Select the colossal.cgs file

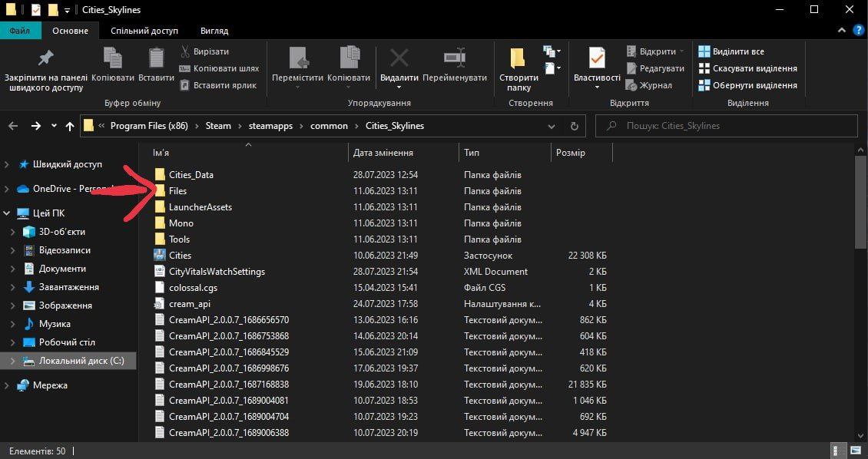pyautogui.click(x=194, y=288)
